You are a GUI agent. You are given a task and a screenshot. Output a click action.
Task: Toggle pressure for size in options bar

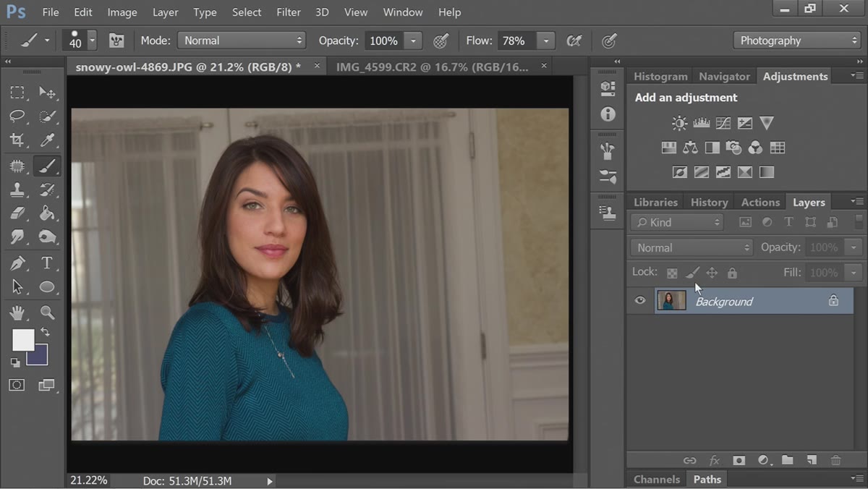pos(610,41)
